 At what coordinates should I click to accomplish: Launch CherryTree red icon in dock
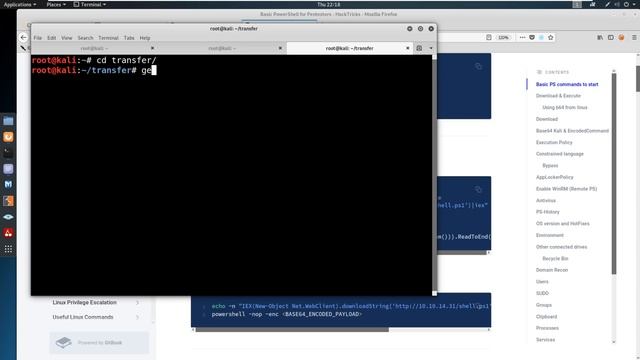click(x=8, y=233)
